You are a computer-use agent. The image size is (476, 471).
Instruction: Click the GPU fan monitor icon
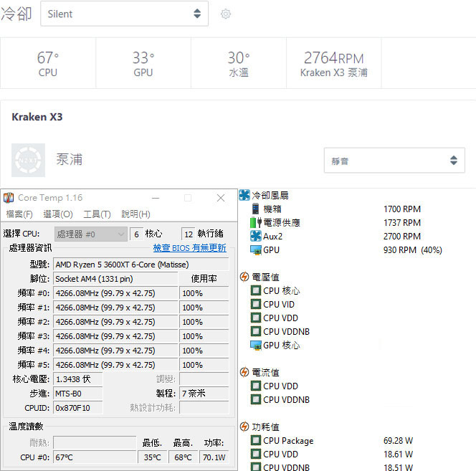pyautogui.click(x=256, y=250)
